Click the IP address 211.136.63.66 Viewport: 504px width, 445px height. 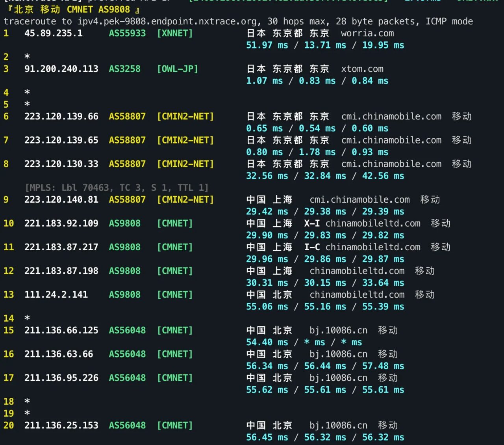pos(59,354)
